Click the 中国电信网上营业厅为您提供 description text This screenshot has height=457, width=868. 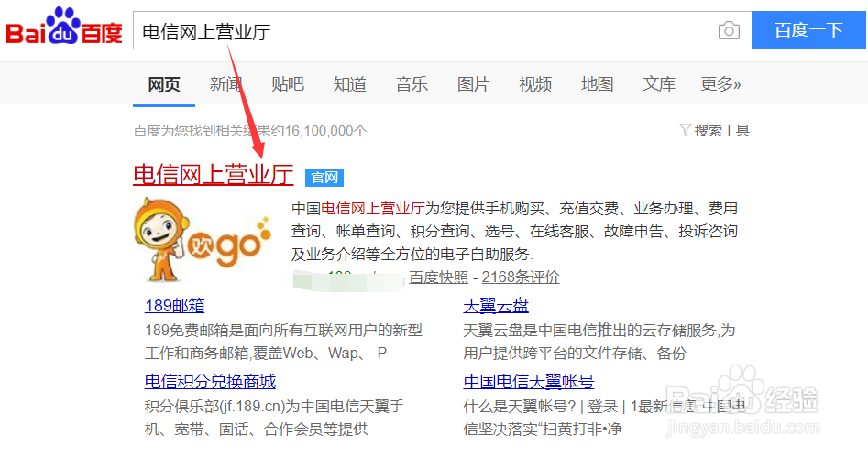tap(515, 232)
